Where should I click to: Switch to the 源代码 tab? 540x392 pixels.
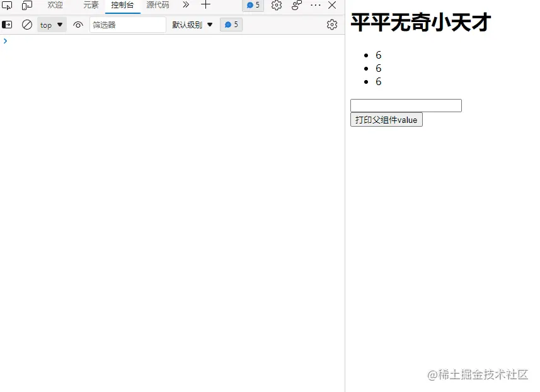(x=157, y=5)
